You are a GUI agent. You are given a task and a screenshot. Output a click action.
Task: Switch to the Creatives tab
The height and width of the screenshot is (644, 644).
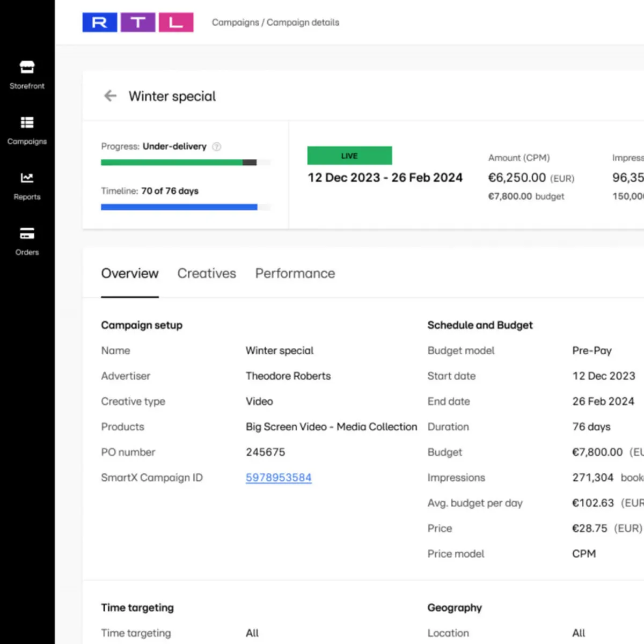click(207, 274)
